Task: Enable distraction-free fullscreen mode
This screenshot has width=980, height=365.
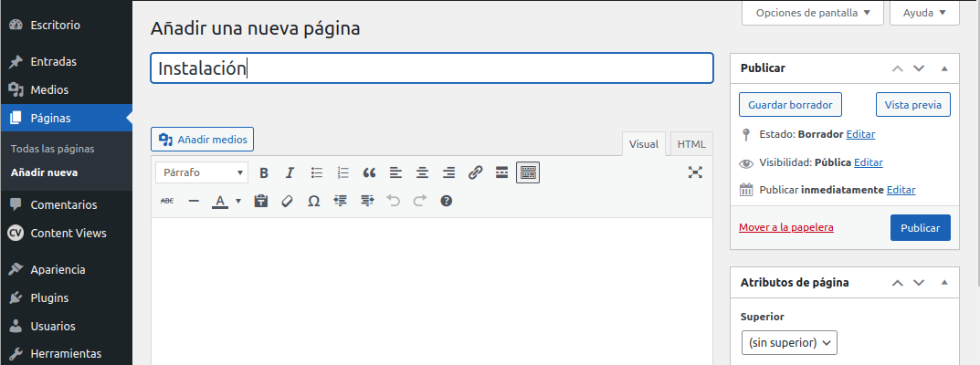Action: coord(695,172)
